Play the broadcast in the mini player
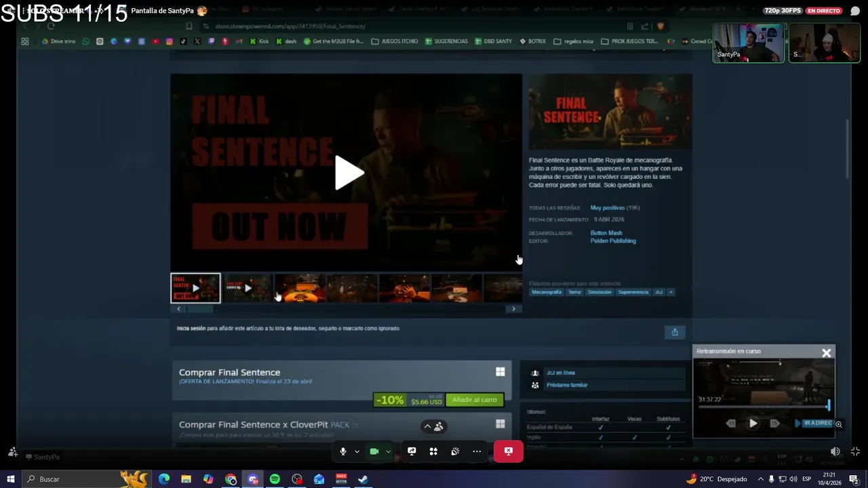This screenshot has width=868, height=488. click(x=753, y=424)
